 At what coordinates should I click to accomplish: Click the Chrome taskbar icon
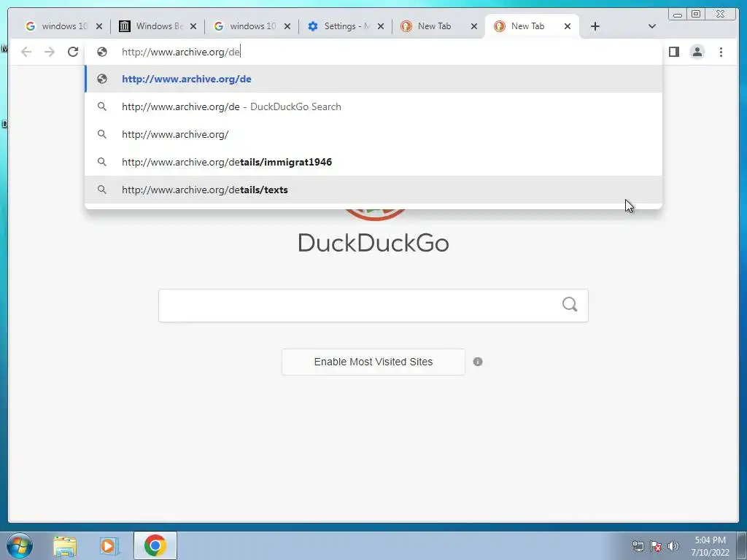point(155,545)
